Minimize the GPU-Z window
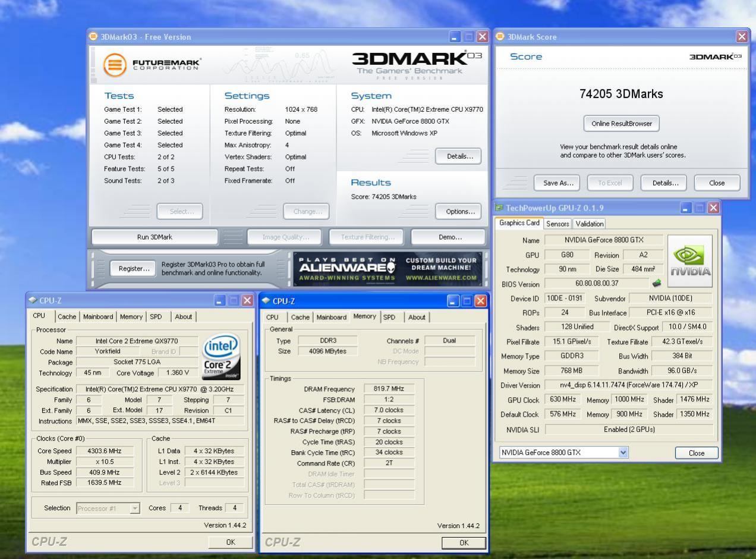756x559 pixels. [686, 208]
